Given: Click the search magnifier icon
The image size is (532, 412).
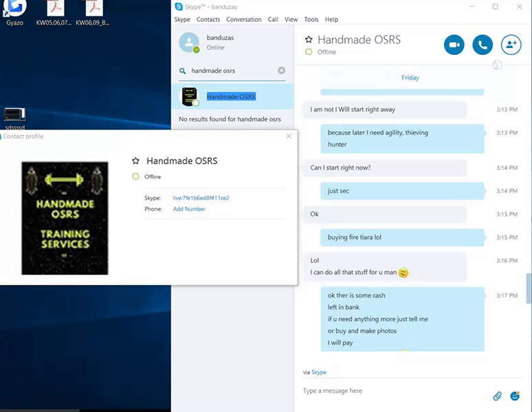Looking at the screenshot, I should point(183,71).
